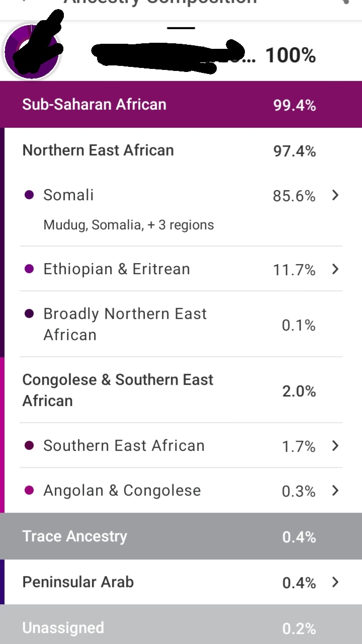The height and width of the screenshot is (644, 362).
Task: Tap the Unassigned section header
Action: (x=181, y=628)
